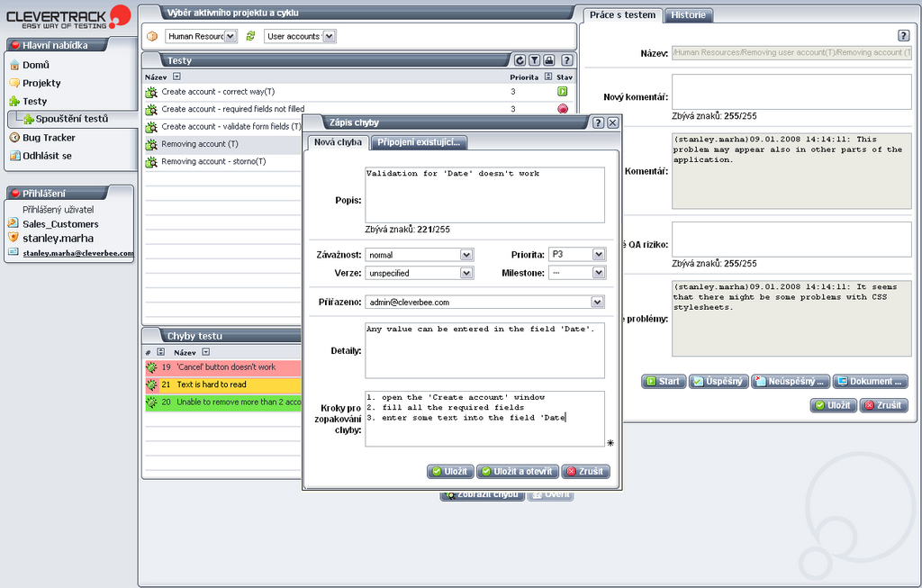Select Spouštění testů submenu item
The width and height of the screenshot is (922, 588).
pyautogui.click(x=72, y=119)
